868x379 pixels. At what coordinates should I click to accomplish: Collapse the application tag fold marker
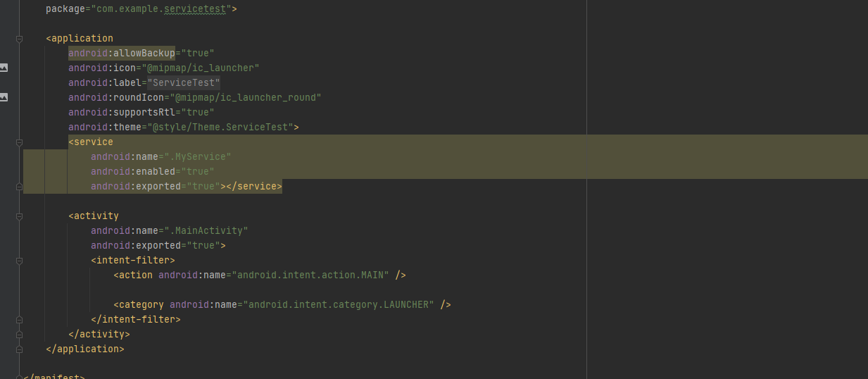pos(19,39)
